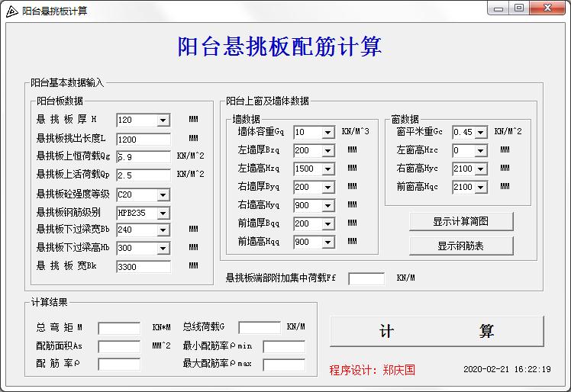The height and width of the screenshot is (392, 571).
Task: Click the 悬挑板挑出长度 L input field
Action: coord(143,139)
